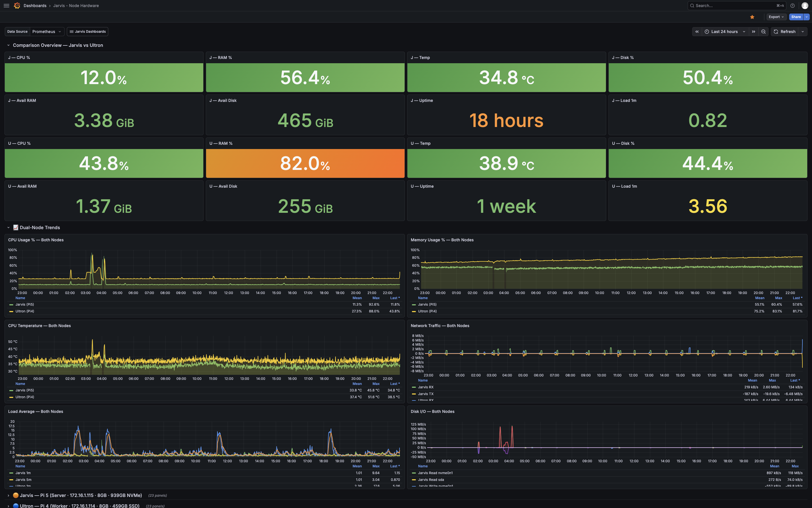This screenshot has height=508, width=812.
Task: Click Jarvis Read nvme0n1 color swatch
Action: click(x=414, y=473)
